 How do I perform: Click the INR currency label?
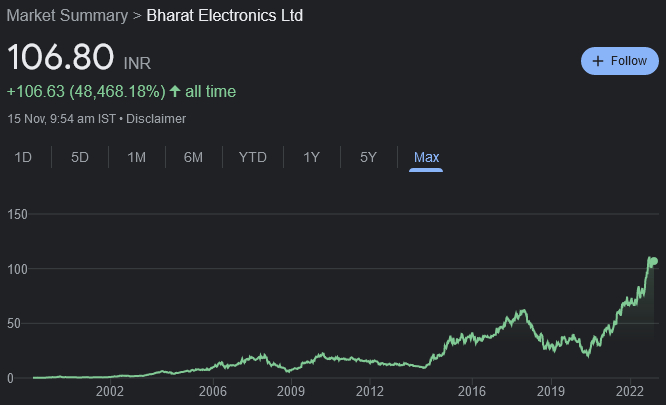tap(138, 64)
